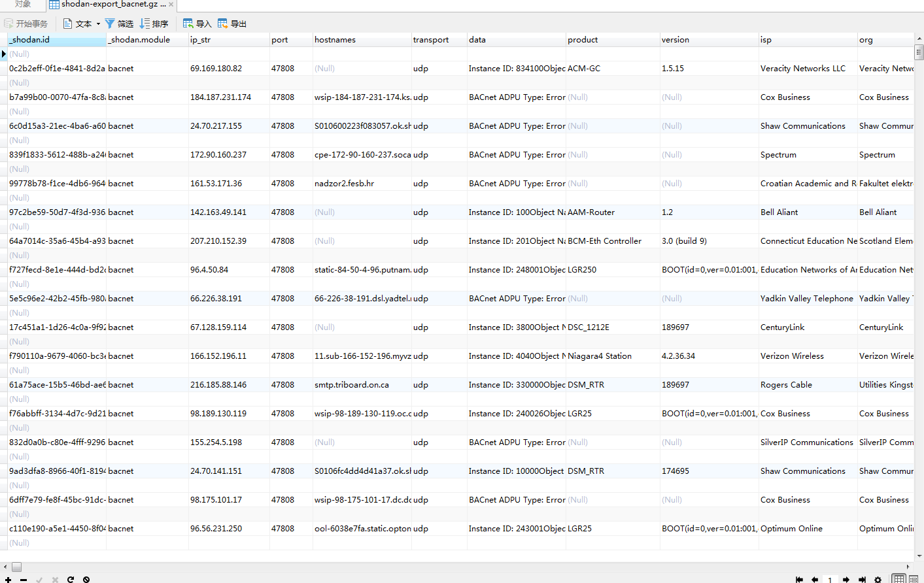
Task: Switch to grid view
Action: point(899,579)
